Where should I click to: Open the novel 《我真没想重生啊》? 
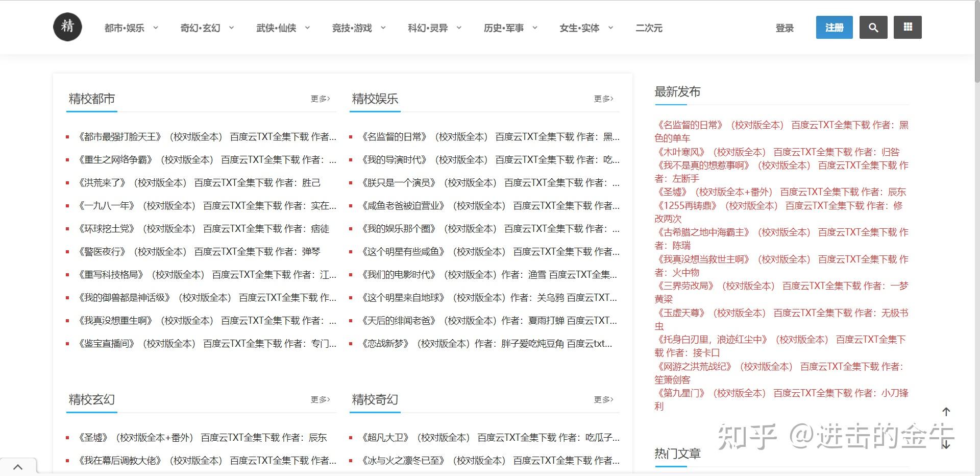tap(206, 321)
